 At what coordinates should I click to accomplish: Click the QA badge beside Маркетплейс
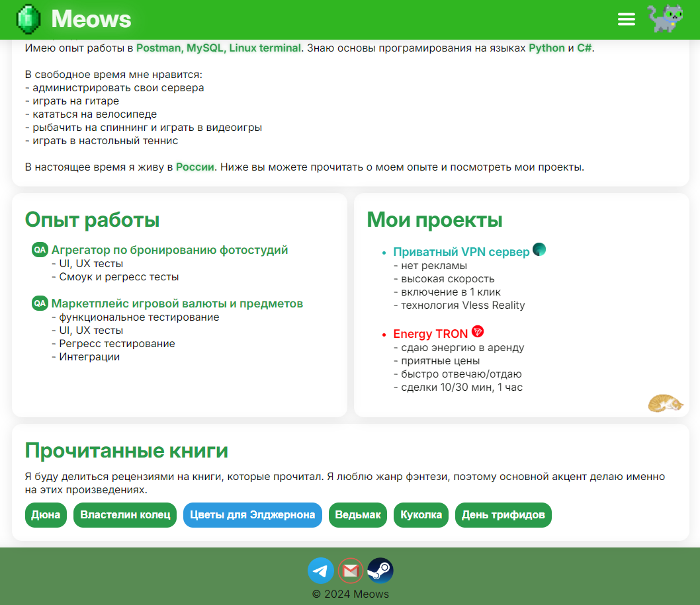point(40,303)
